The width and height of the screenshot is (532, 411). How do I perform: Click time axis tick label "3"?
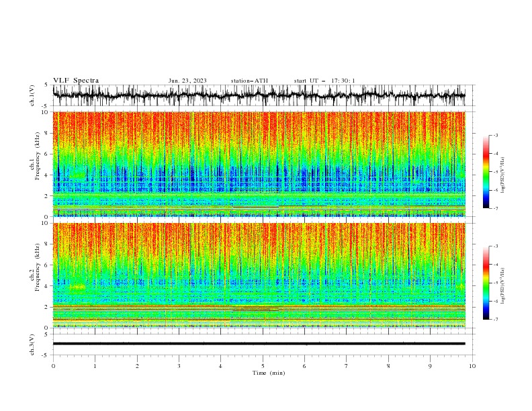(179, 366)
